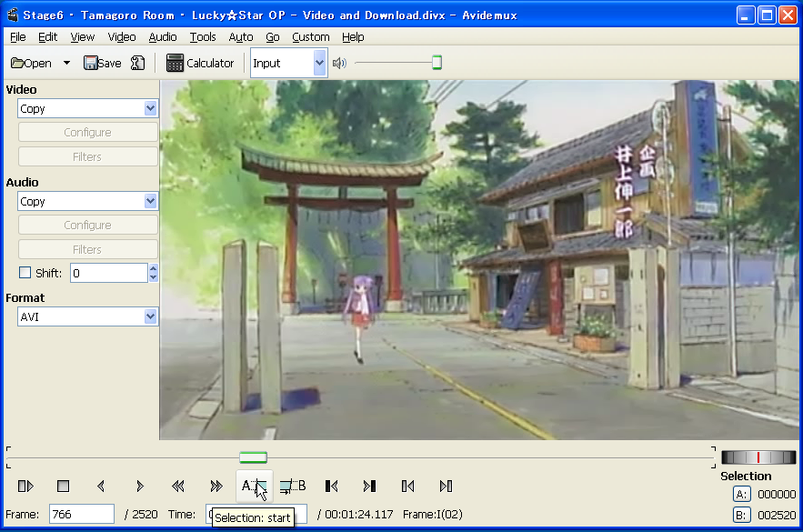Screen dimensions: 803x532
Task: Click the Time input field
Action: point(256,514)
